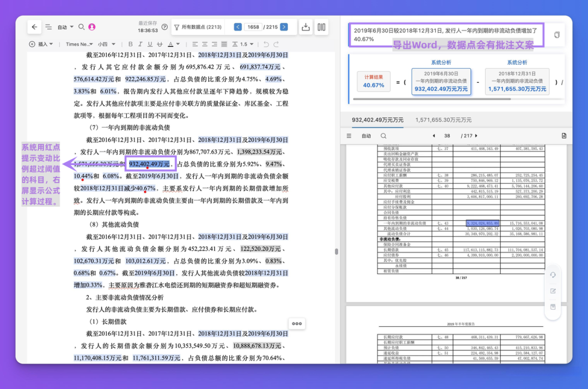Justify text alignment
Viewport: 588px width, 389px height.
[x=224, y=44]
